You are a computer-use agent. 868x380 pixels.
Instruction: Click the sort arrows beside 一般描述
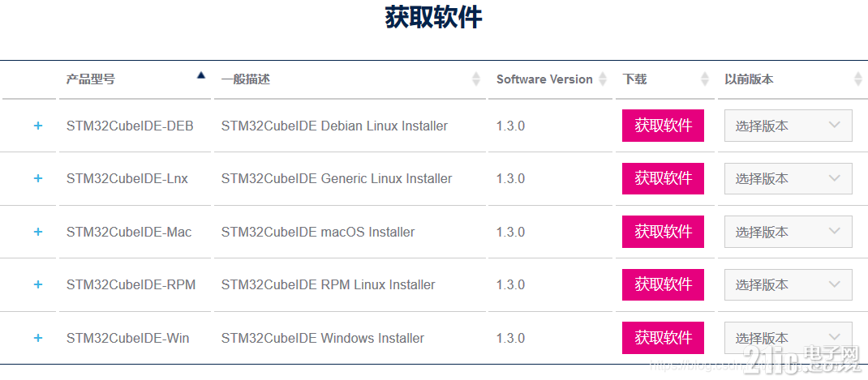click(476, 79)
